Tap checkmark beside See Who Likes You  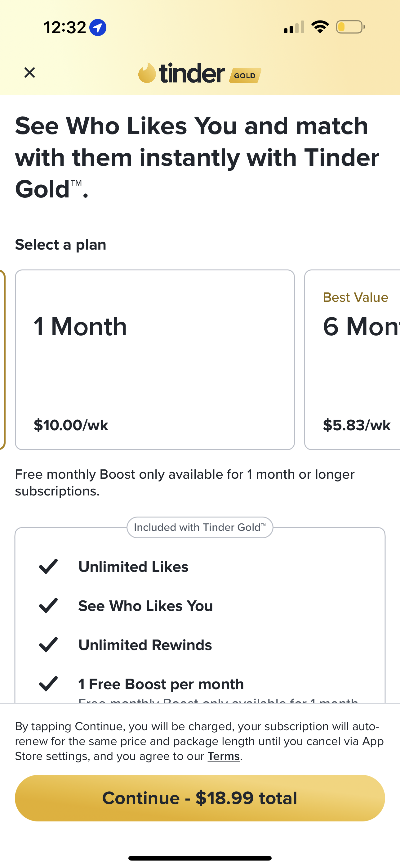[x=48, y=605]
